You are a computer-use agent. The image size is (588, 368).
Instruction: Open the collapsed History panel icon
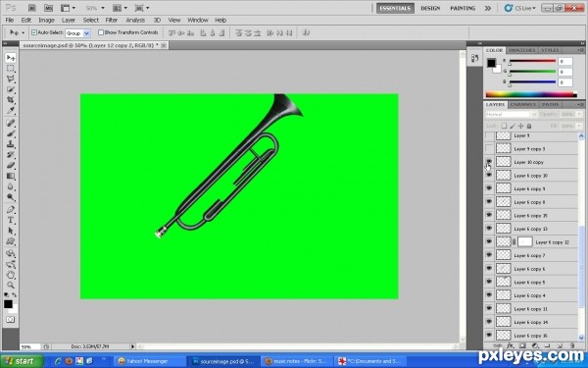[x=474, y=58]
